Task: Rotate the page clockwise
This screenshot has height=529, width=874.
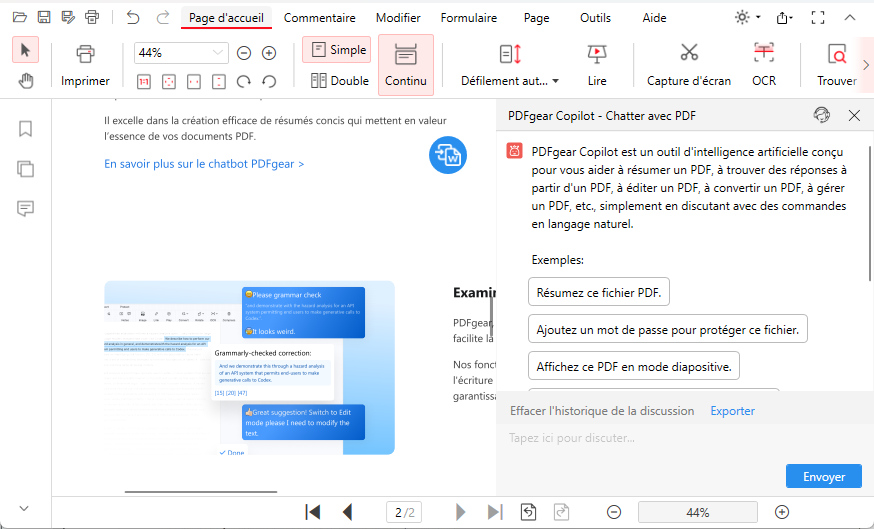Action: coord(244,82)
